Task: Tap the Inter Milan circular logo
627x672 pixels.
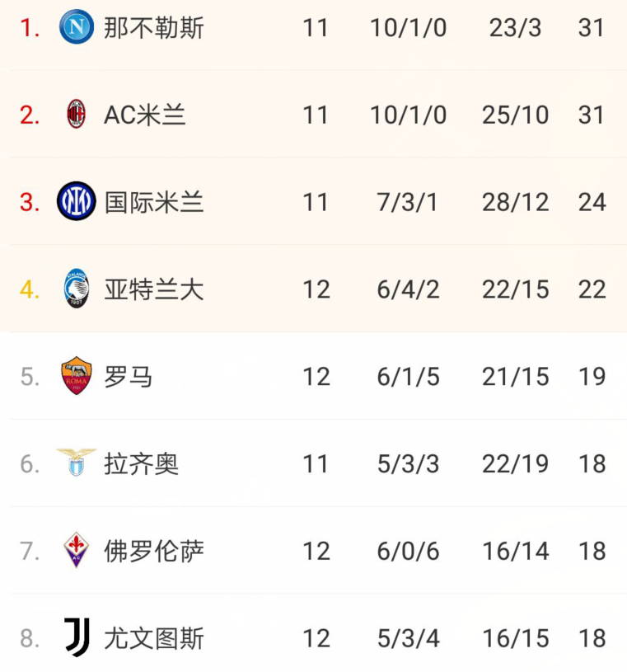Action: tap(77, 201)
